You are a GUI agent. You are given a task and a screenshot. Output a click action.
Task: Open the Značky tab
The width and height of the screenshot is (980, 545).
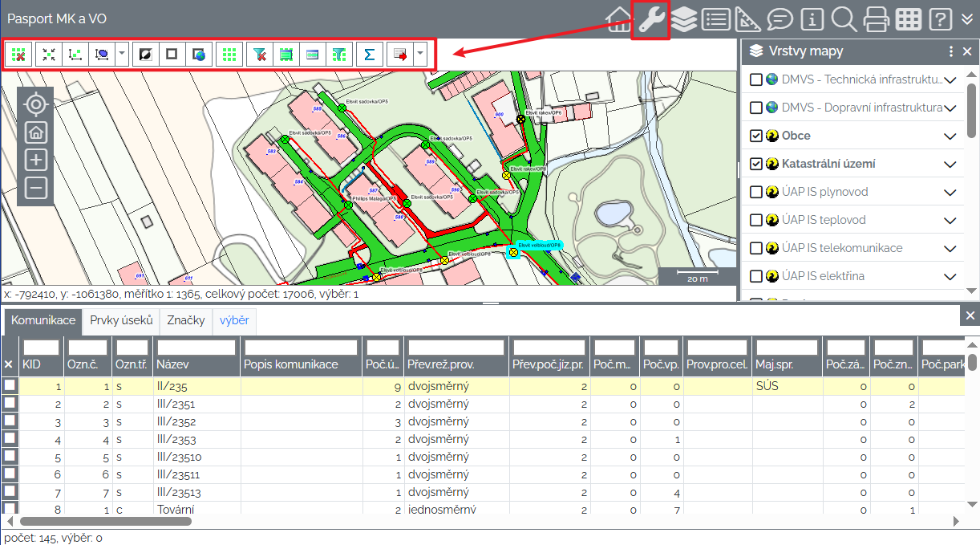point(185,321)
